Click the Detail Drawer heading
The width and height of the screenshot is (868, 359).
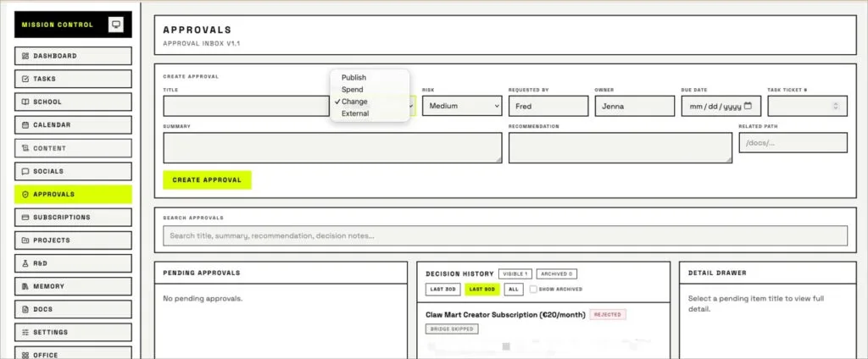tap(717, 273)
